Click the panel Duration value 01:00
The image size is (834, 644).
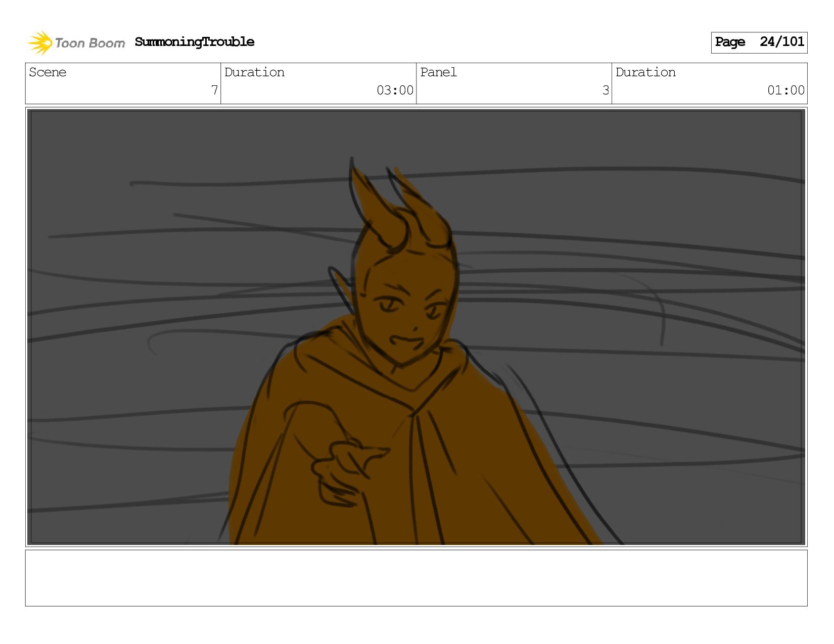click(x=785, y=90)
